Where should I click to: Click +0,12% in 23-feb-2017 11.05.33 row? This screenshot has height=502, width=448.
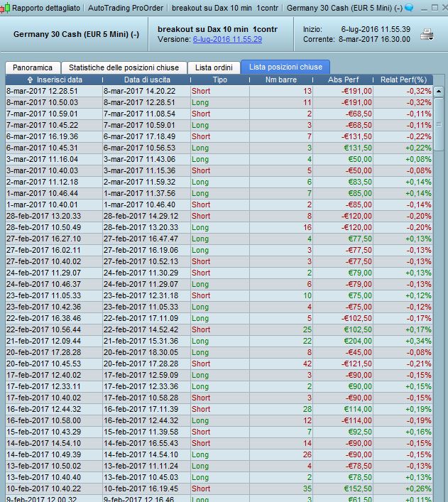[x=418, y=296]
